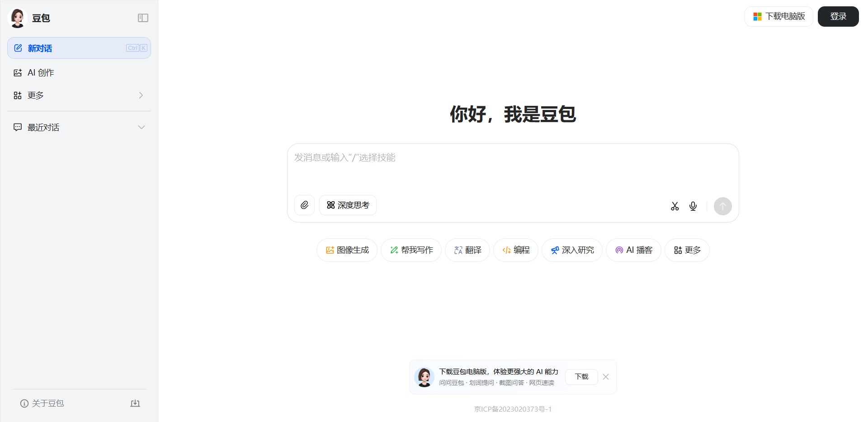This screenshot has width=868, height=422.
Task: Click the microphone voice input icon
Action: tap(693, 206)
